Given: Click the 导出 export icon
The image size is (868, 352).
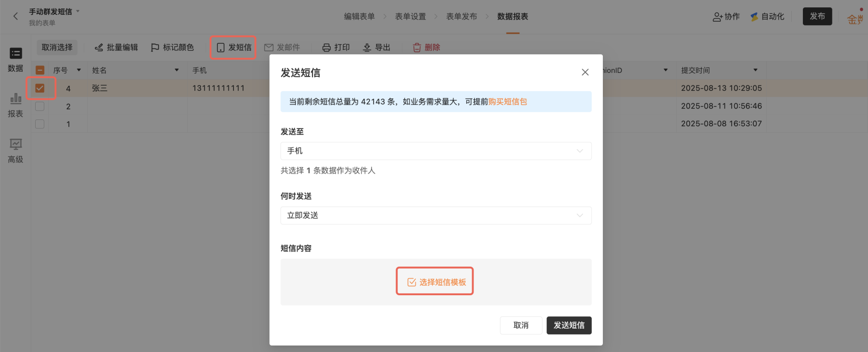Looking at the screenshot, I should (367, 47).
